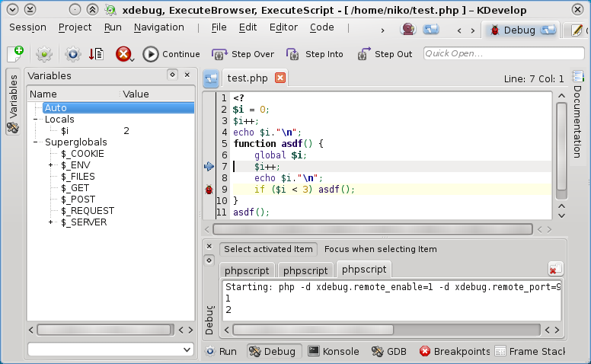591x364 pixels.
Task: Open the File menu
Action: (x=219, y=27)
